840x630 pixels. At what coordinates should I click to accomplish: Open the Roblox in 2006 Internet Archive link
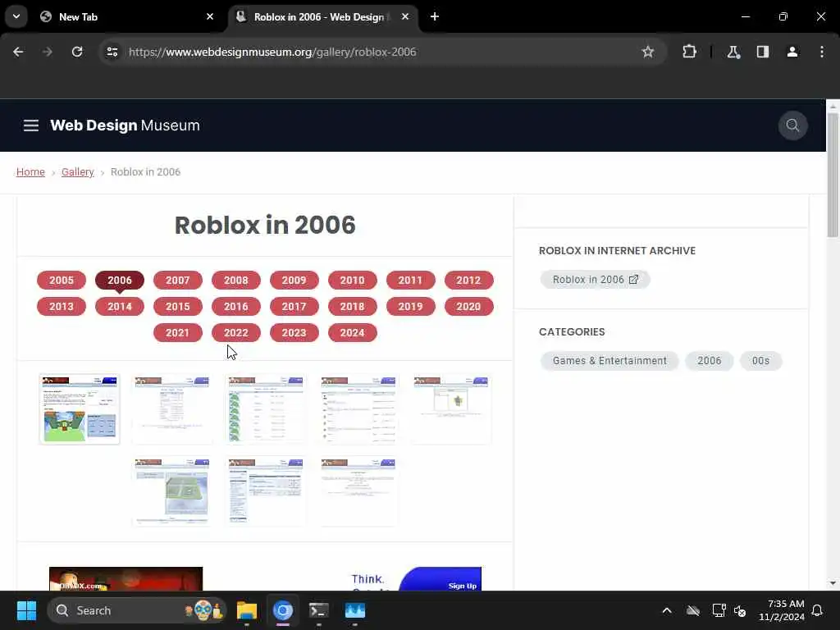point(596,280)
